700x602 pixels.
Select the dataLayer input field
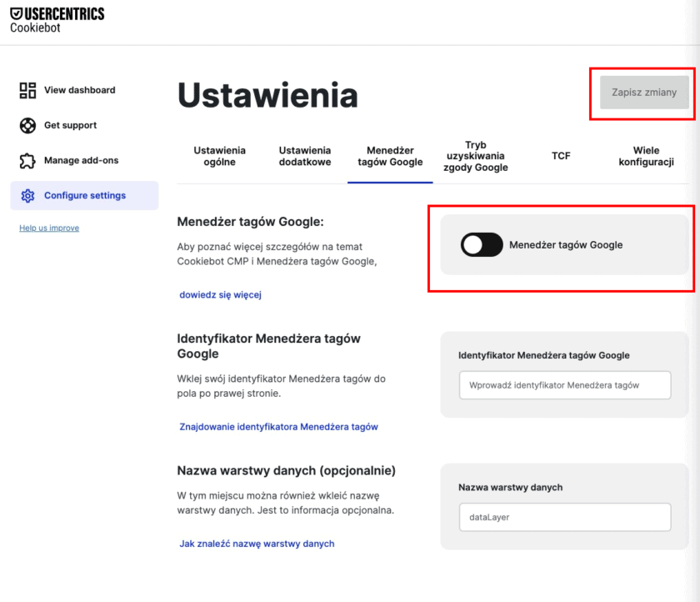[564, 517]
